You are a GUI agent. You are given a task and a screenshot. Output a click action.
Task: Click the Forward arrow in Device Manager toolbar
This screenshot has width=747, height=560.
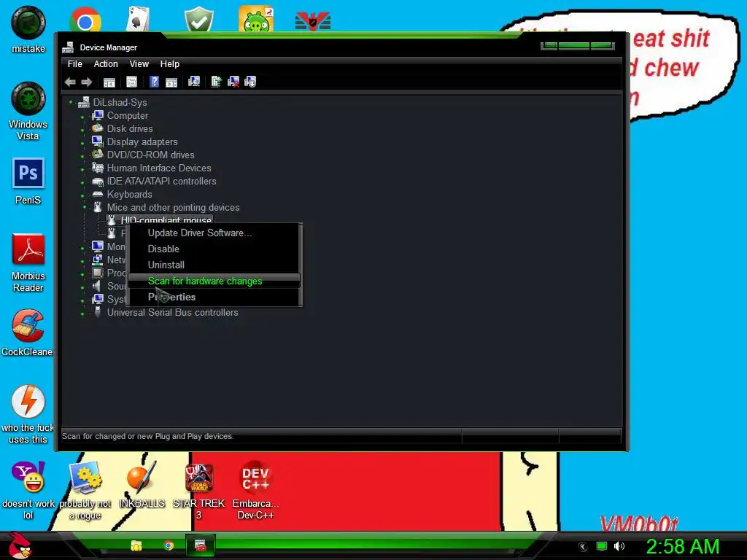pyautogui.click(x=87, y=82)
